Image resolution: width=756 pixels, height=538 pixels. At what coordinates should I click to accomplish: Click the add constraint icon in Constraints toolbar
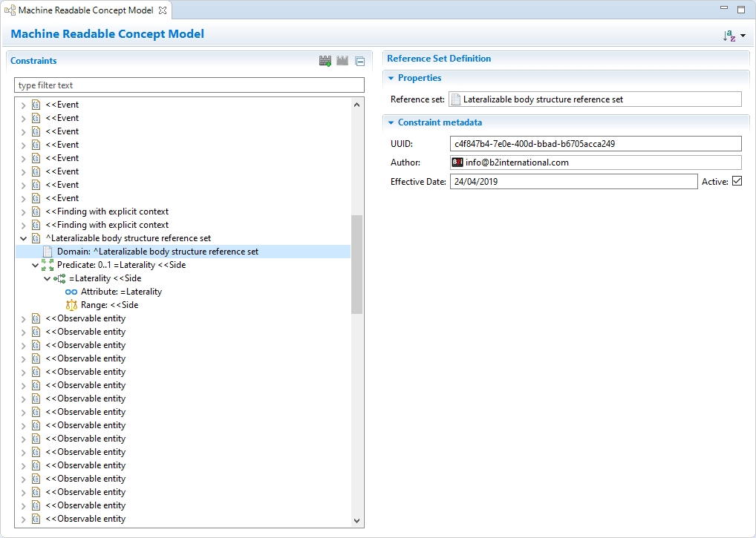click(x=325, y=61)
